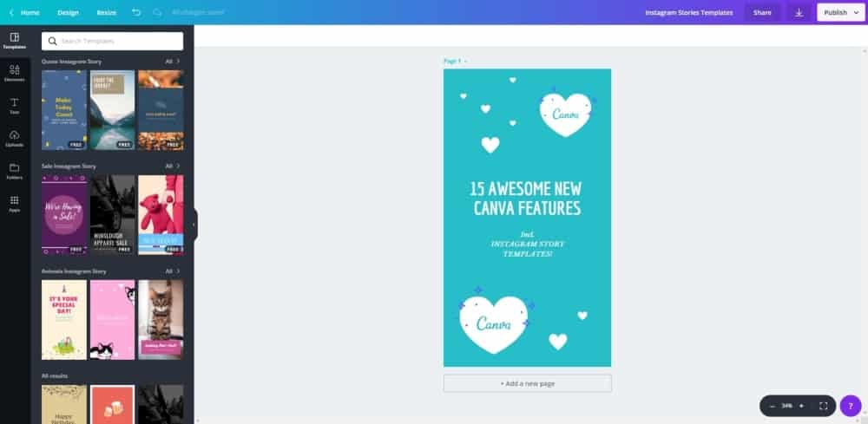Enter fullscreen presentation mode icon

coord(823,406)
